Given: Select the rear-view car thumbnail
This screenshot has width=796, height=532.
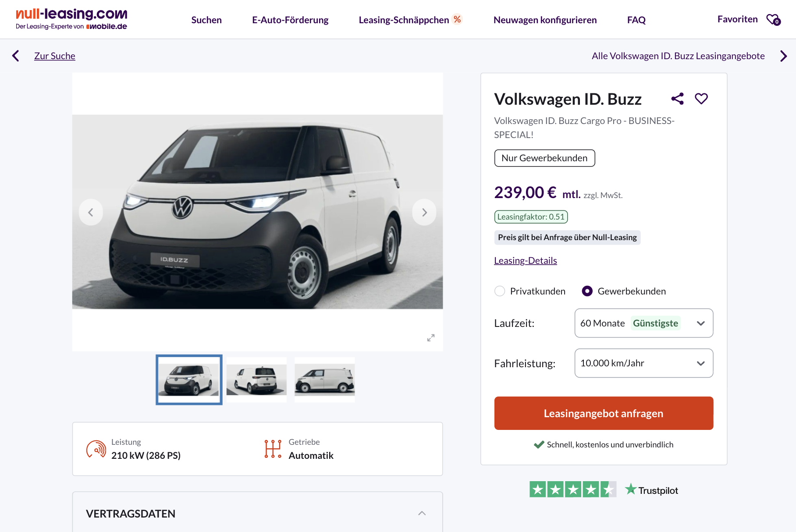Looking at the screenshot, I should (256, 379).
